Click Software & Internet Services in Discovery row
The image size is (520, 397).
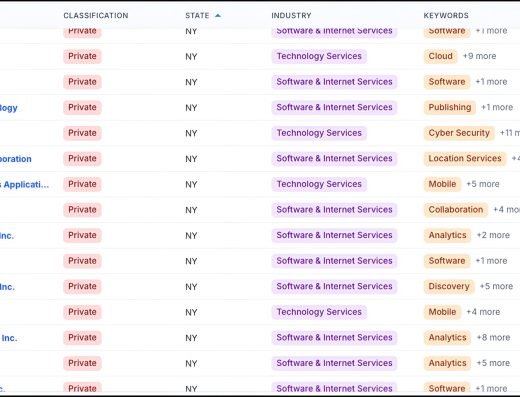coord(334,286)
